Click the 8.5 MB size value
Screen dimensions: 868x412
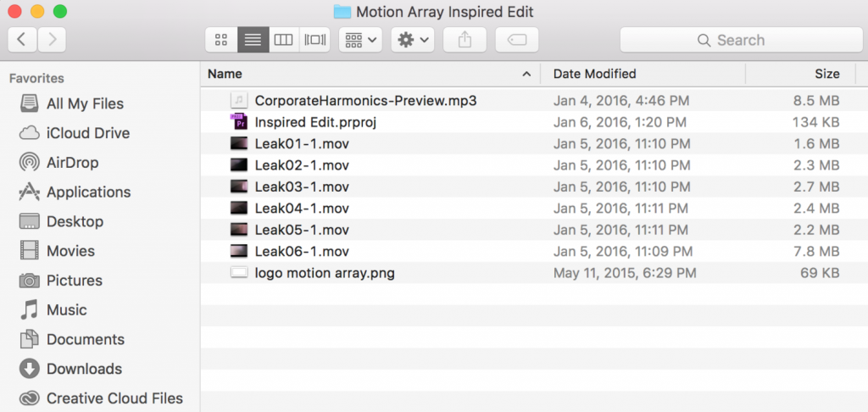coord(816,101)
